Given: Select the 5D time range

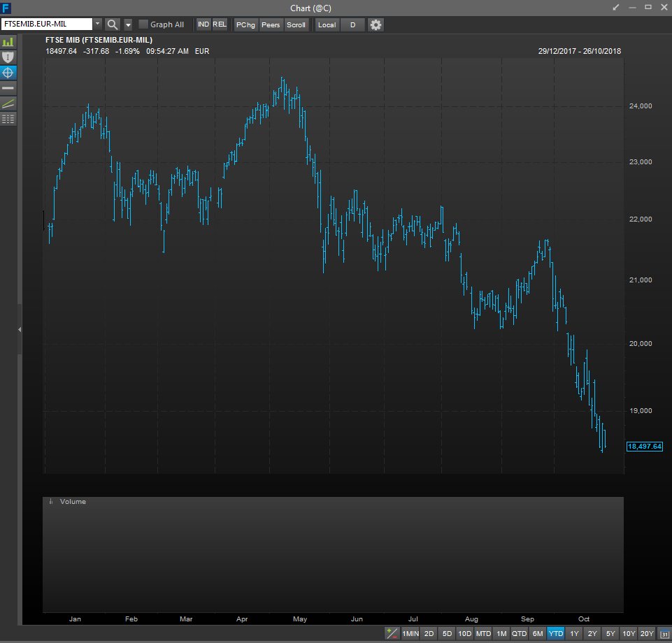Looking at the screenshot, I should pyautogui.click(x=447, y=634).
